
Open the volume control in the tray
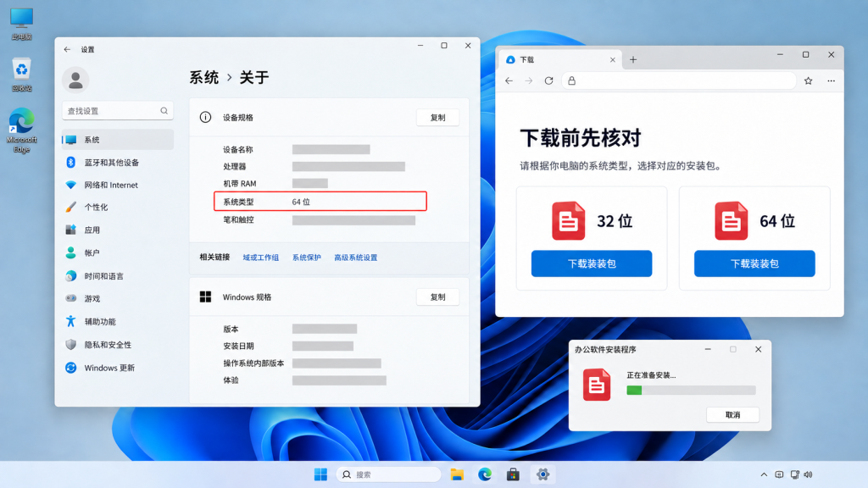click(x=808, y=474)
